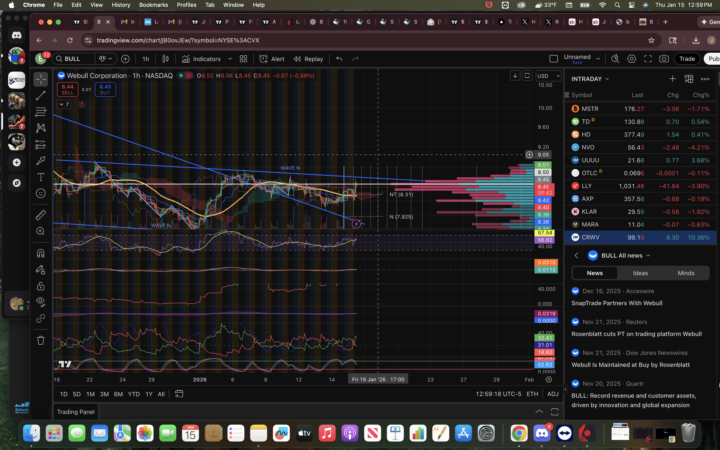This screenshot has height=450, width=720.
Task: Open 'Rosenblatt cuts PT on trading platform Webull'
Action: (x=636, y=334)
